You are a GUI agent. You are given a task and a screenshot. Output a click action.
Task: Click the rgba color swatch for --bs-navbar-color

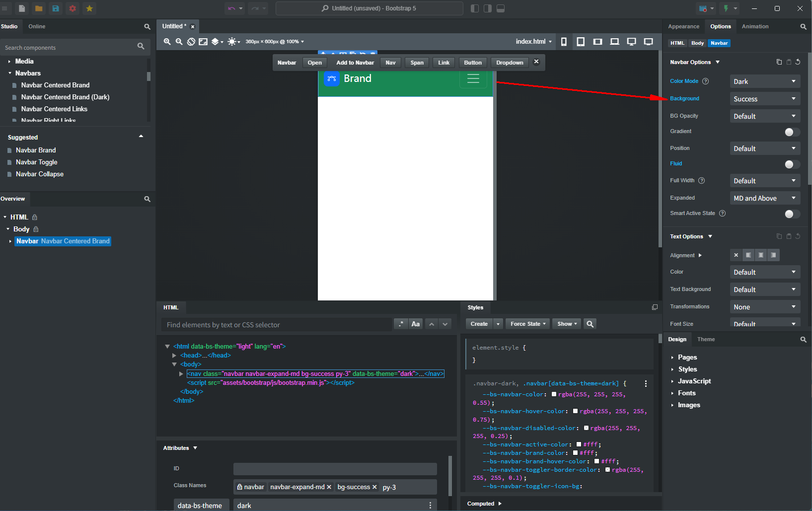[554, 394]
